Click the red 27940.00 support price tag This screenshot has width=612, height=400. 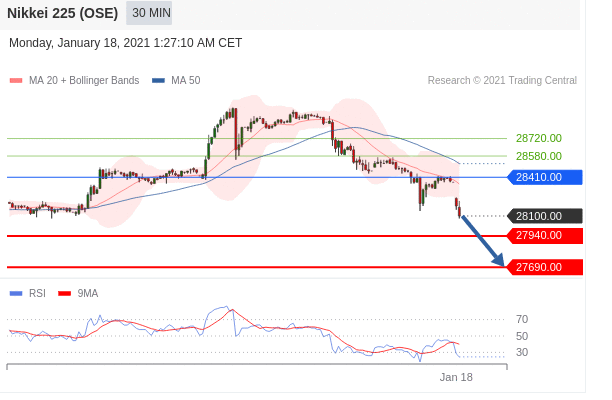(545, 236)
